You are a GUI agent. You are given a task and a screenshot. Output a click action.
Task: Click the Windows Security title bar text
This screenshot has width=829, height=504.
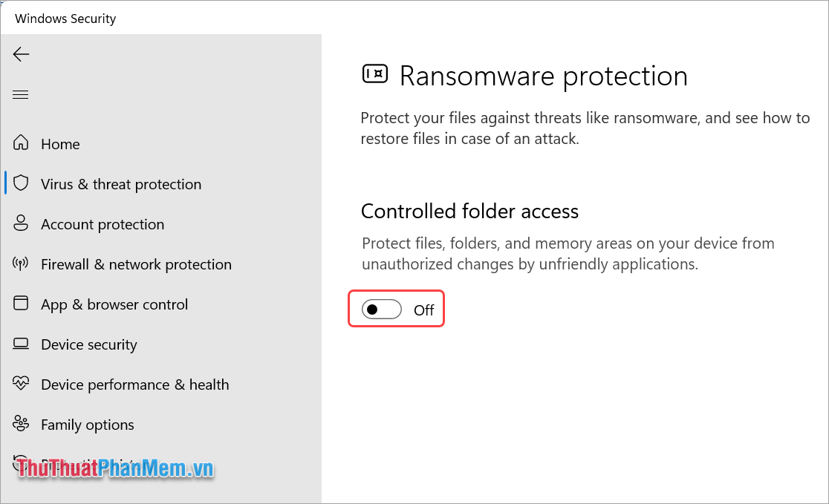pos(66,18)
